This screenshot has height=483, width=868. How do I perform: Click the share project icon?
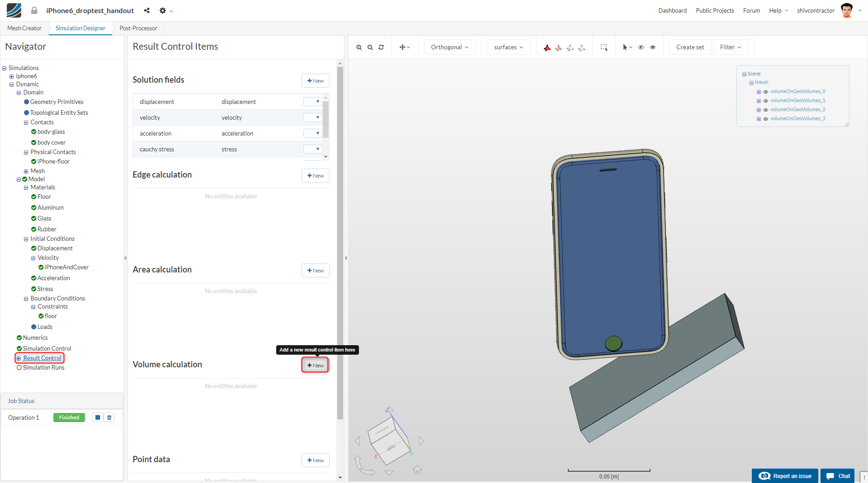[147, 10]
